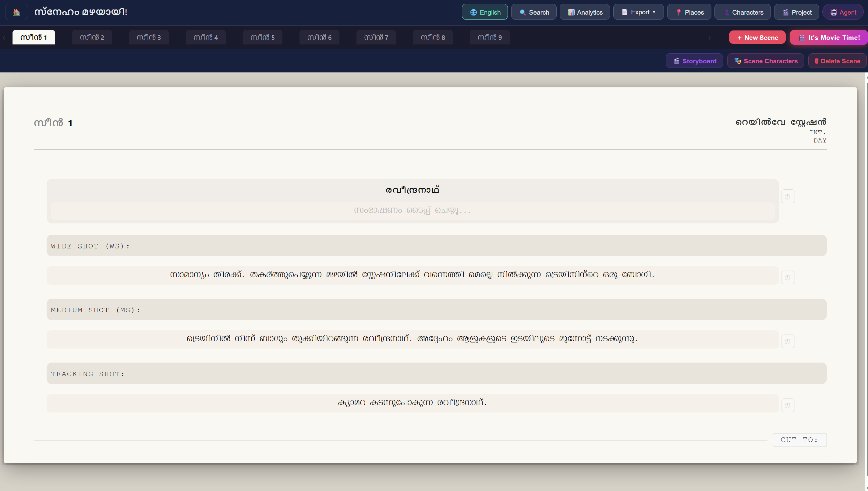
Task: Click the timer icon beside the medium shot description
Action: point(788,342)
